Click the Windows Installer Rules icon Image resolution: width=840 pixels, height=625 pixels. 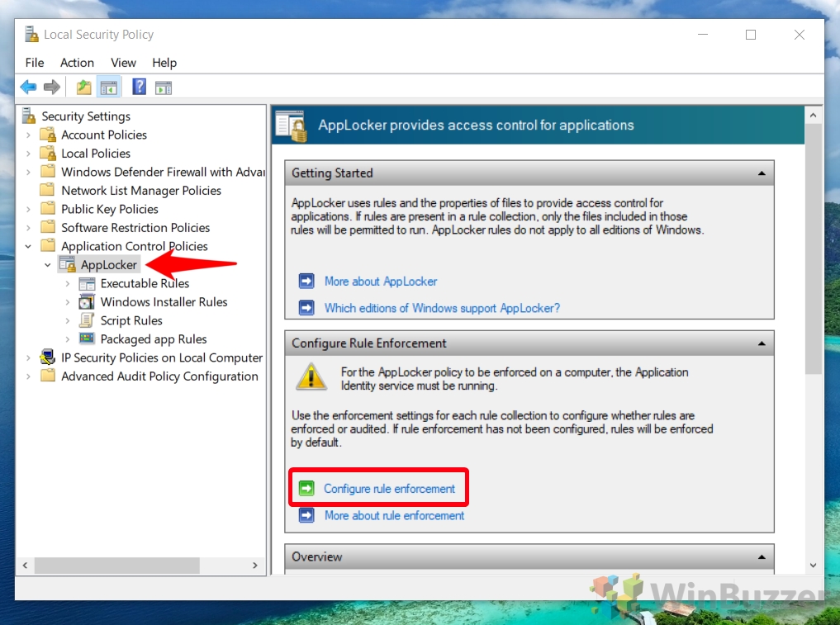[x=87, y=301]
